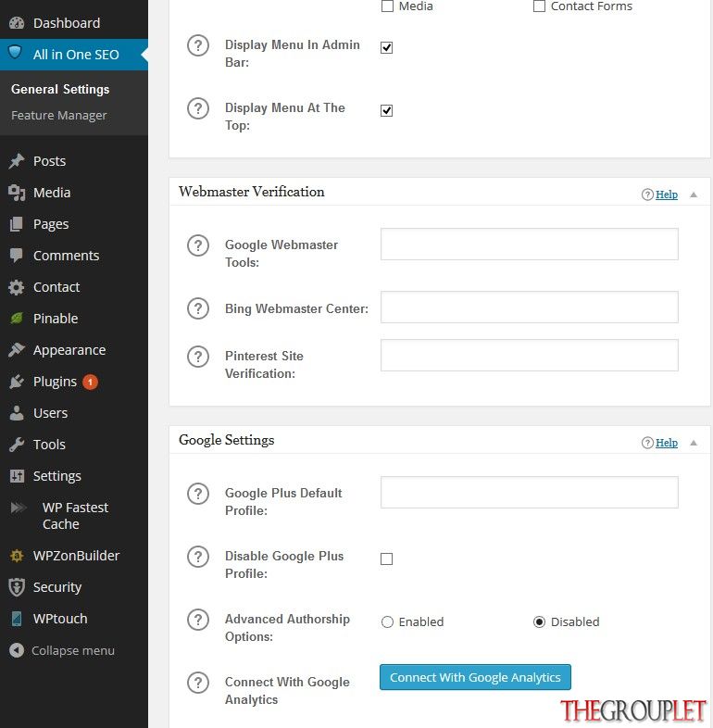Click the All in One SEO shield icon
This screenshot has width=713, height=728.
coord(16,52)
